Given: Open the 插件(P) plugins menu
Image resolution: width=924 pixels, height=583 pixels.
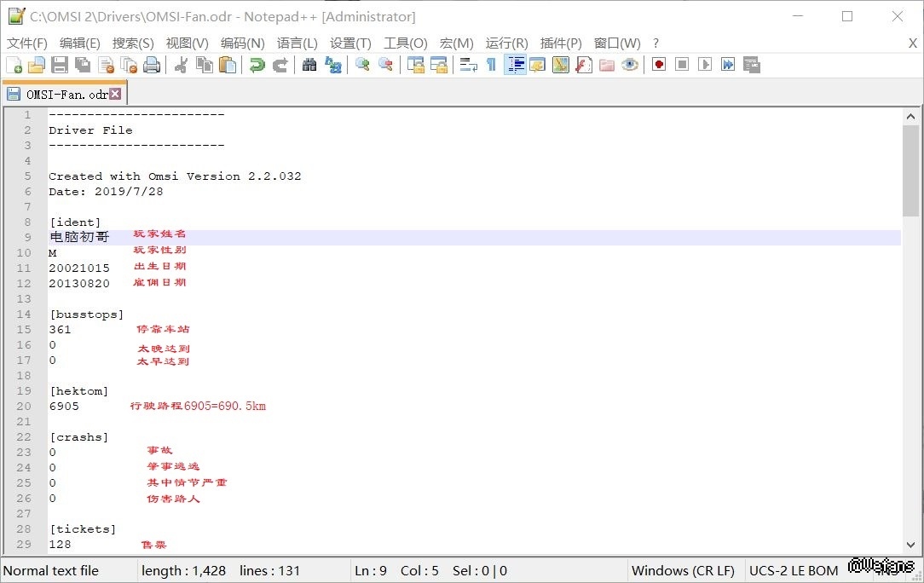Looking at the screenshot, I should (561, 43).
